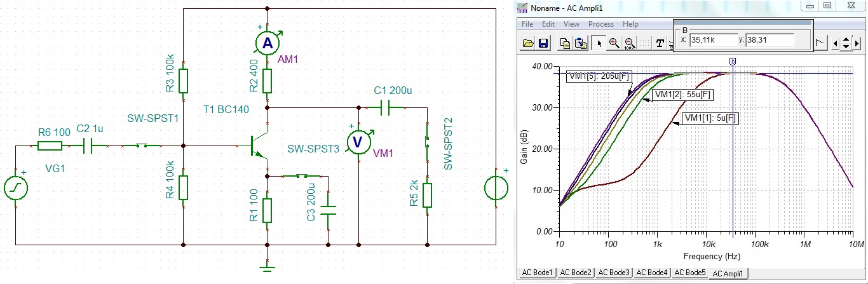Click the VM1 label under voltmeter
868x284 pixels.
click(x=384, y=152)
